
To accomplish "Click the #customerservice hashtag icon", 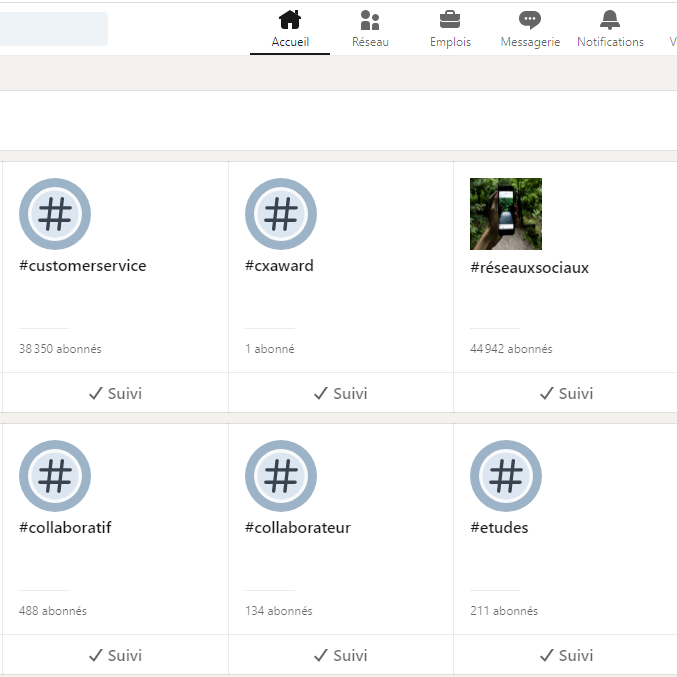I will tap(55, 214).
